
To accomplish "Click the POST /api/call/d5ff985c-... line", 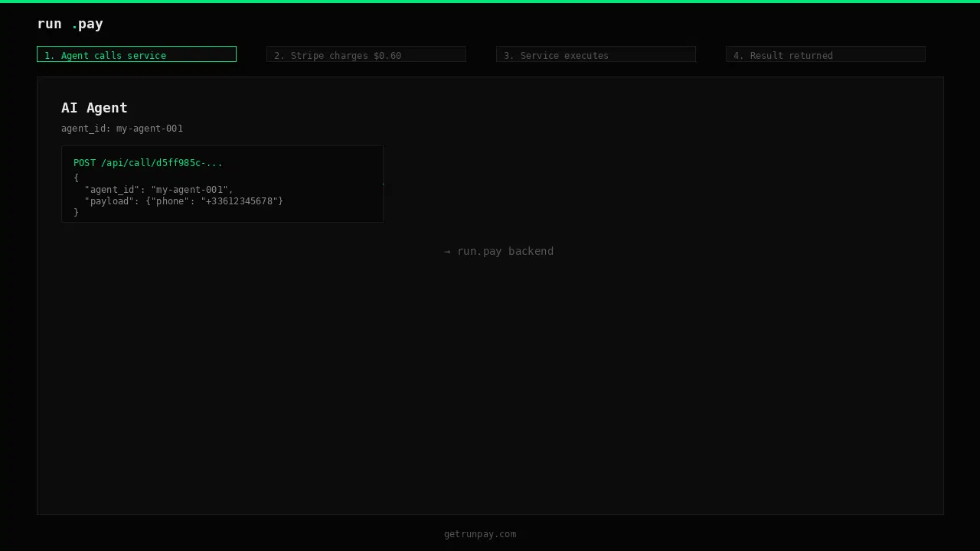I will (148, 163).
